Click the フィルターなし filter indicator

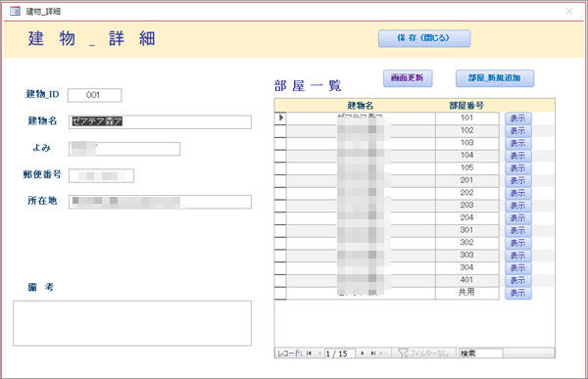point(423,354)
